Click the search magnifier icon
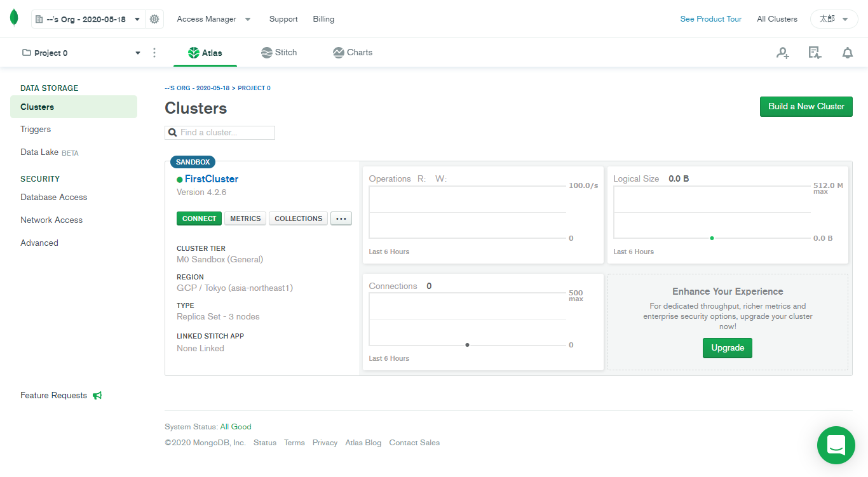 [x=172, y=133]
